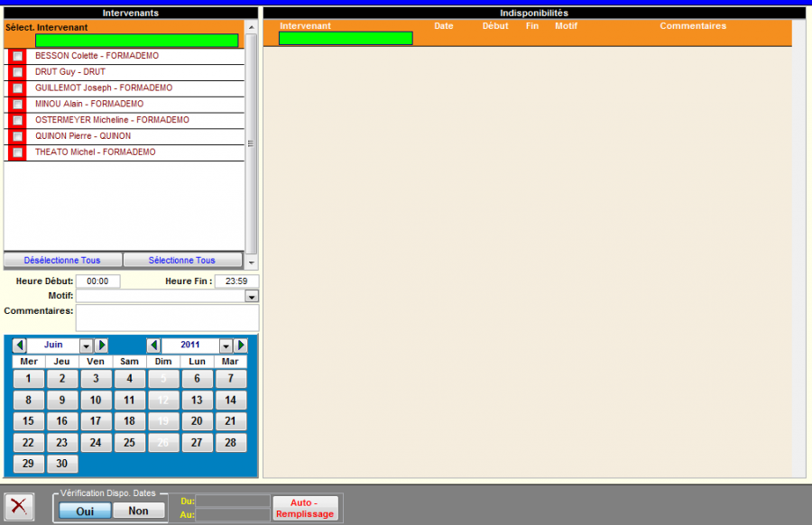Image resolution: width=812 pixels, height=525 pixels.
Task: Tick the checkbox for BESSON Colette
Action: [17, 56]
